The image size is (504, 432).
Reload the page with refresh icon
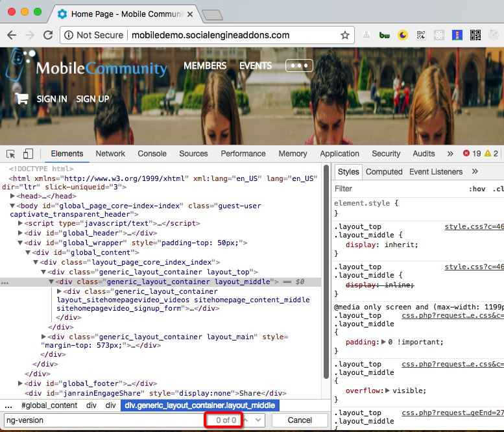pyautogui.click(x=48, y=35)
